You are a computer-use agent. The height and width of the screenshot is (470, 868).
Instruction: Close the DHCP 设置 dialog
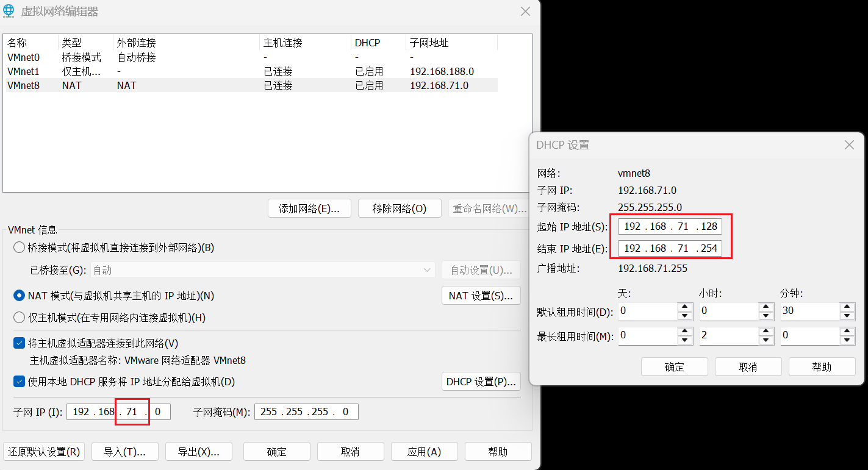click(849, 145)
